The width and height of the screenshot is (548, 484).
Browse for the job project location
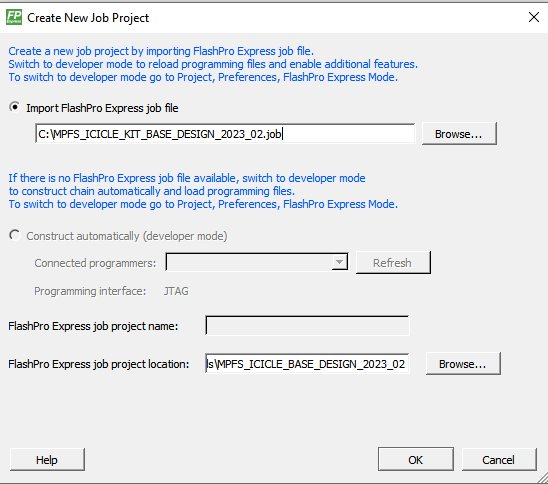click(x=463, y=364)
